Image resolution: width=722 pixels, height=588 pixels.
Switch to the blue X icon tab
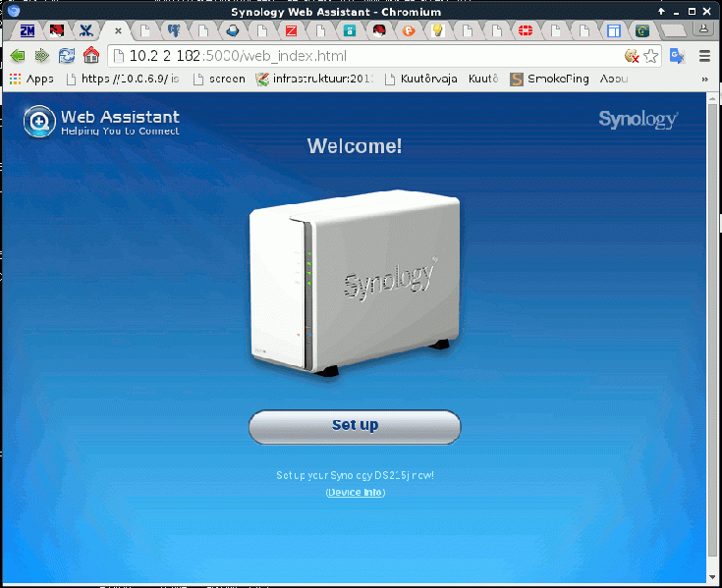(x=86, y=30)
